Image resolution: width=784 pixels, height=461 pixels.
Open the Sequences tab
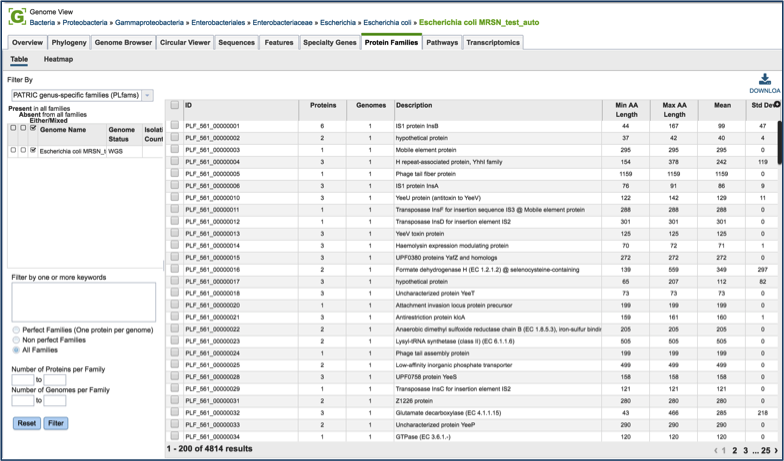[x=236, y=42]
